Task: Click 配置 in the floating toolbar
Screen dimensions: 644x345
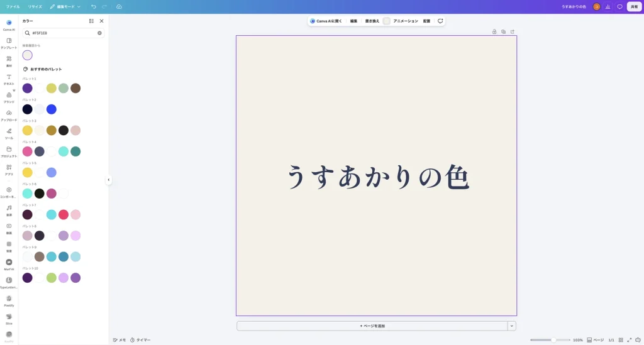Action: point(427,21)
